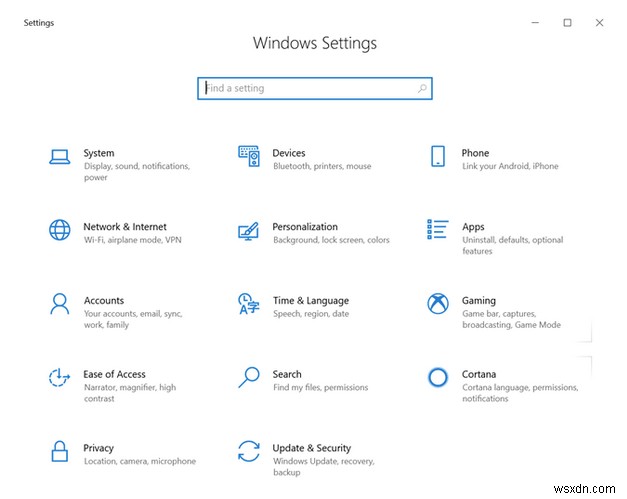Click 'Cortana language, permissions, notifications' description
This screenshot has width=627, height=499.
click(520, 393)
